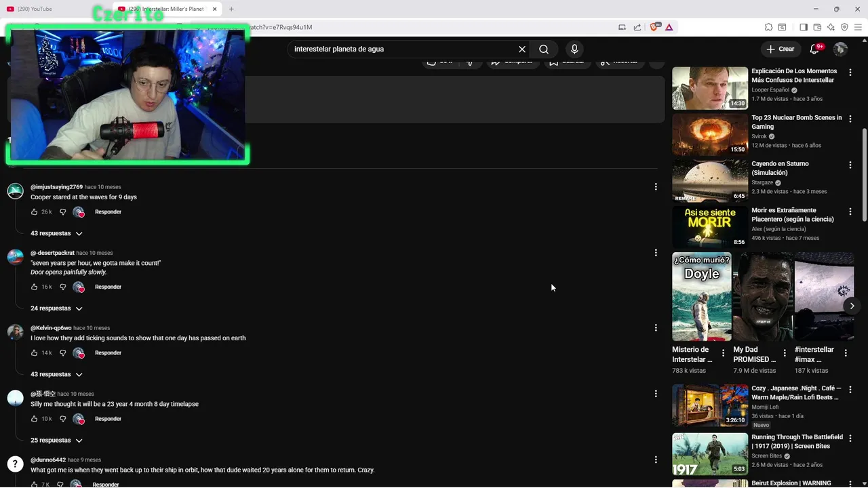
Task: Open options menu for @imjustsaying2769's comment
Action: point(655,187)
